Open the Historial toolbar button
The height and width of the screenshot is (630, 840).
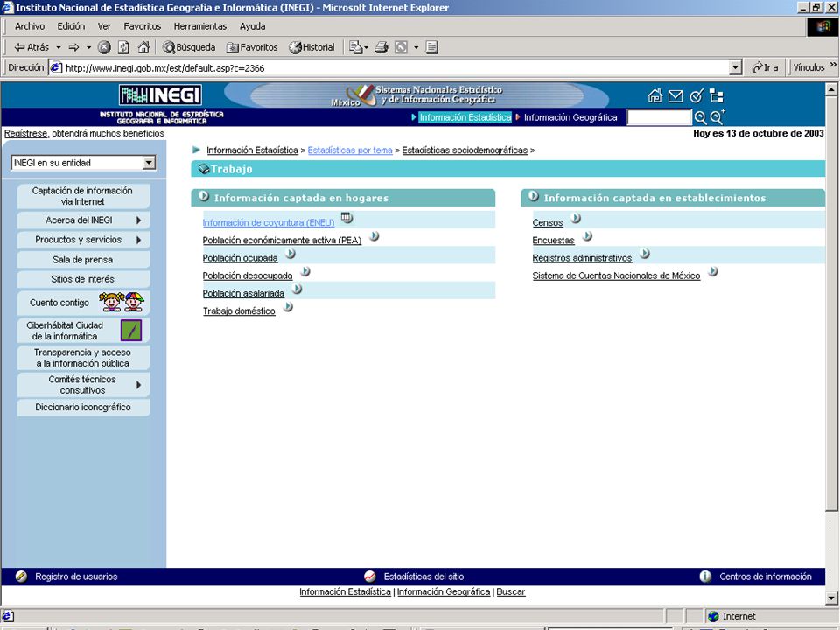pyautogui.click(x=311, y=47)
